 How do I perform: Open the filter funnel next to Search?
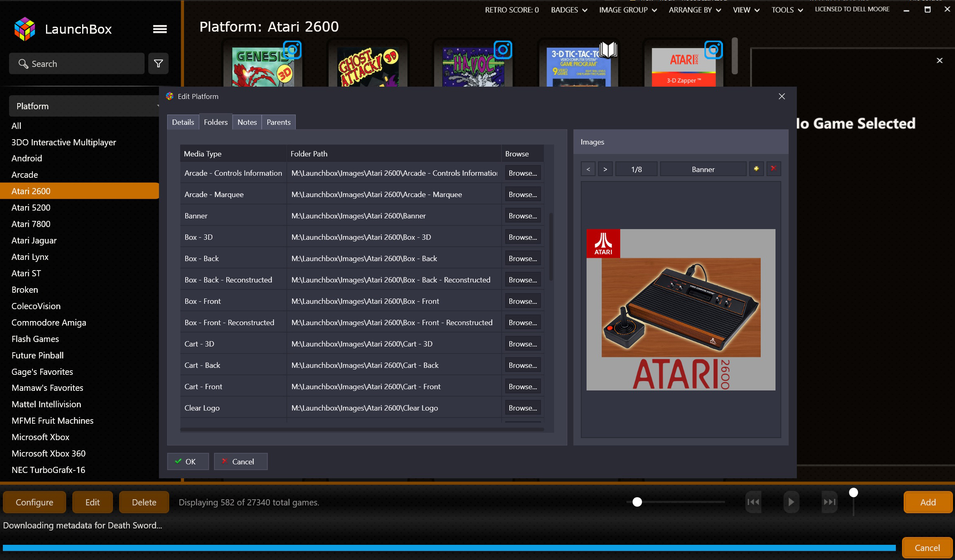[159, 63]
